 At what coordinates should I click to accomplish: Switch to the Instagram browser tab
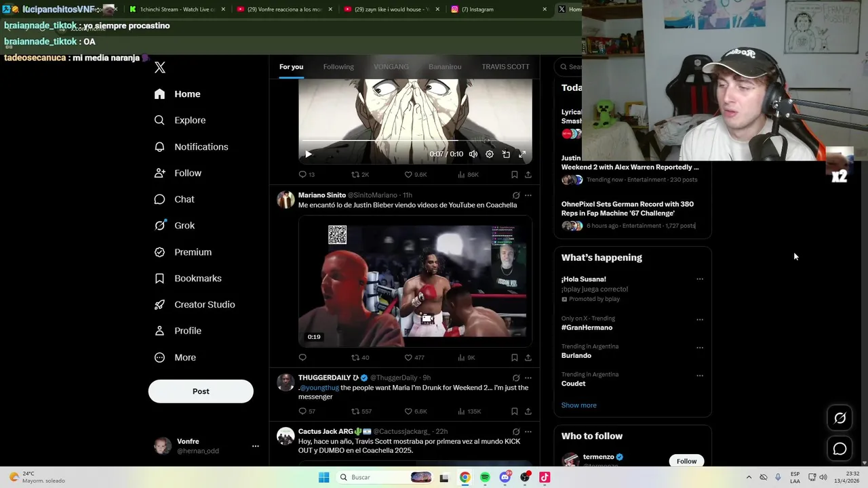pyautogui.click(x=498, y=9)
